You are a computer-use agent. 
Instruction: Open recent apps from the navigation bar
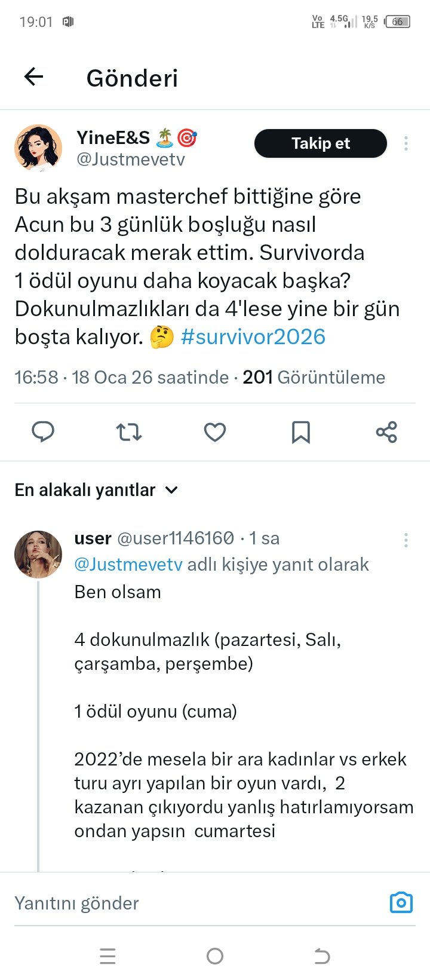[107, 956]
